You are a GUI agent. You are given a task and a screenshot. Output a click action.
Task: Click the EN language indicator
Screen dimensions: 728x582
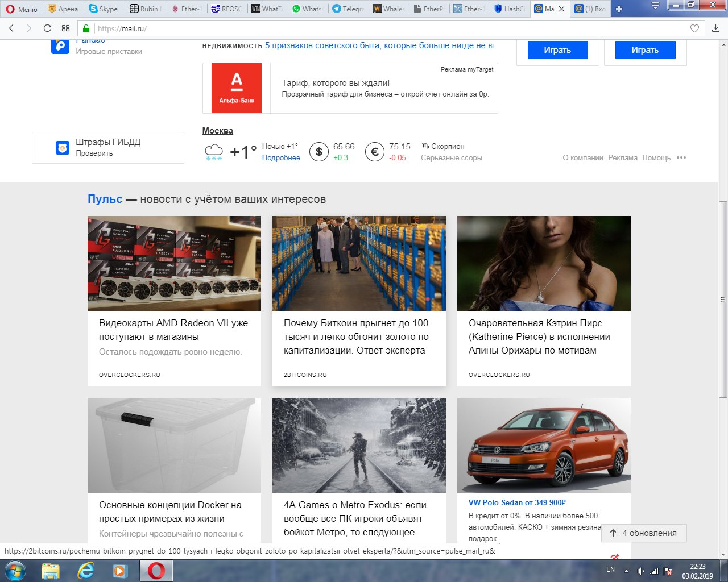coord(610,569)
